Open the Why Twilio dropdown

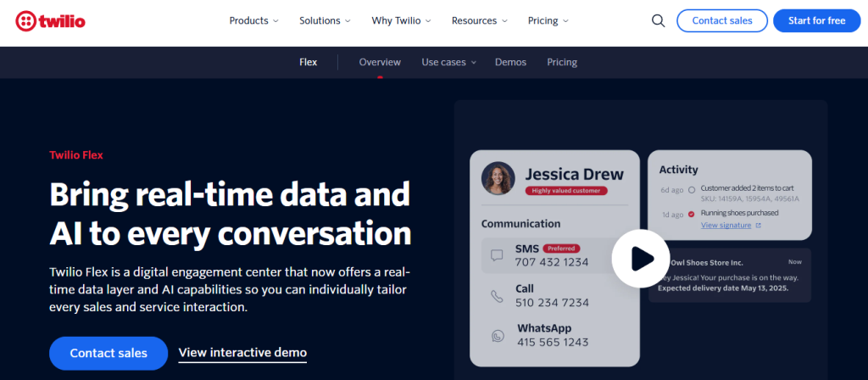click(401, 21)
